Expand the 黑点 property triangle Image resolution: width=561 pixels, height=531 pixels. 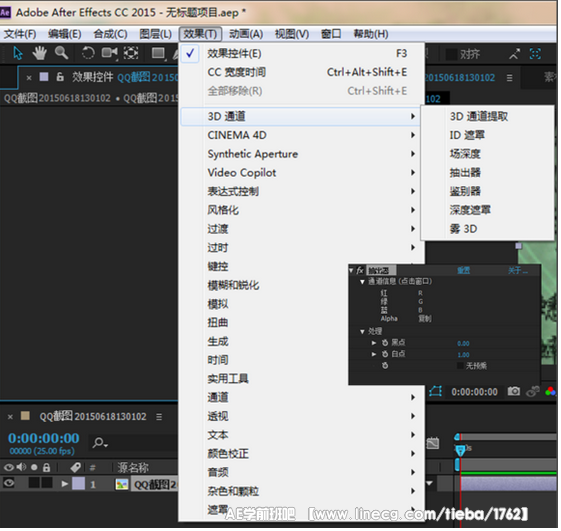[x=374, y=344]
